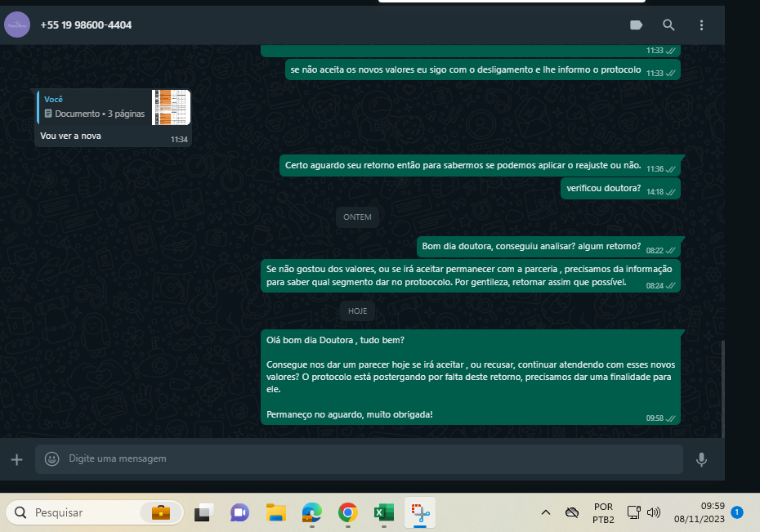The image size is (760, 532).
Task: Click the Windows taskbar Pesquisar search box
Action: tap(95, 512)
